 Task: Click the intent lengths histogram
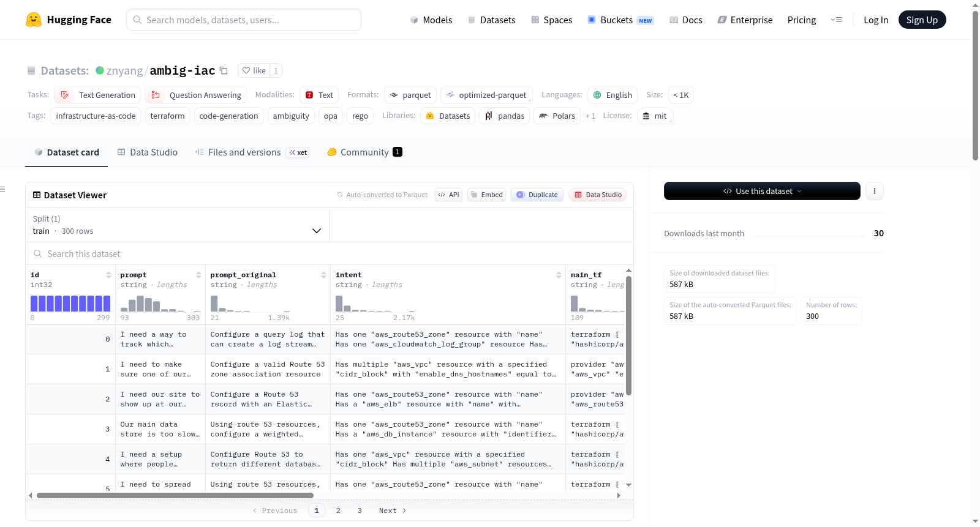[375, 304]
